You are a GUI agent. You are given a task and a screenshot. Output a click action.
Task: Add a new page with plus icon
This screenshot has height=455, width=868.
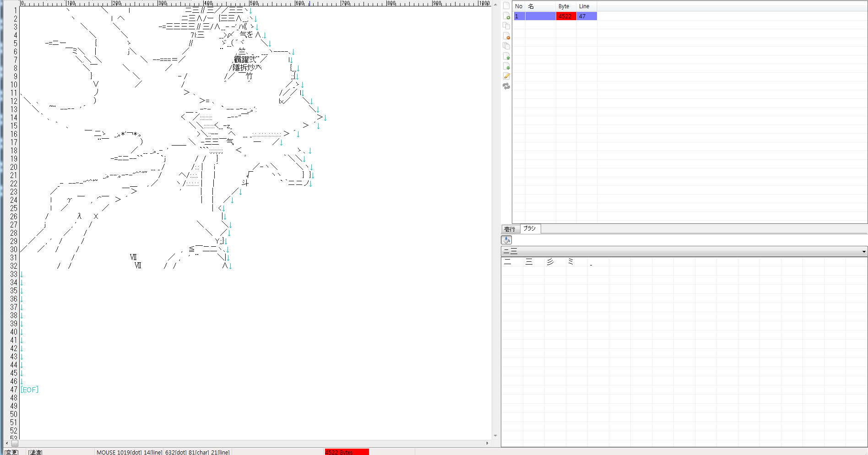coord(506,16)
